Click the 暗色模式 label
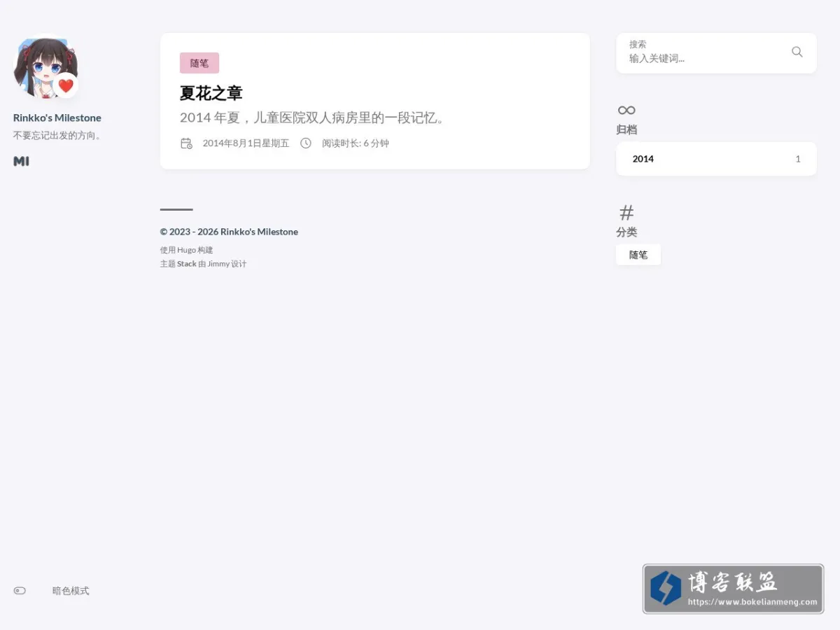Viewport: 840px width, 630px height. 71,591
